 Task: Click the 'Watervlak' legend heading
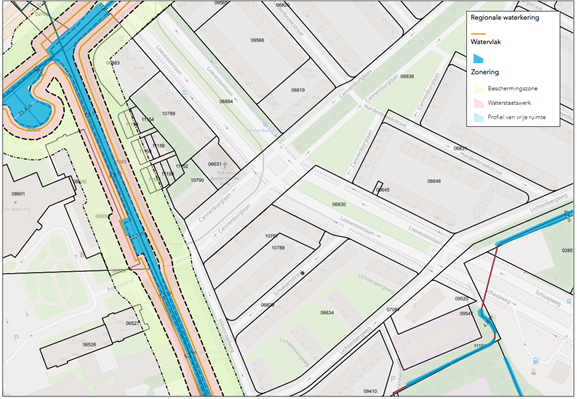pos(486,42)
